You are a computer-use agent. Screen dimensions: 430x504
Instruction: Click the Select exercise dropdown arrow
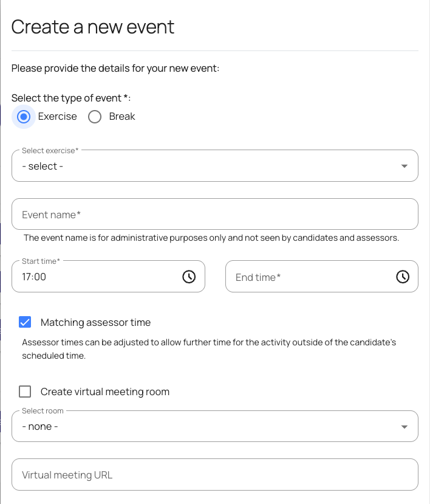click(404, 166)
